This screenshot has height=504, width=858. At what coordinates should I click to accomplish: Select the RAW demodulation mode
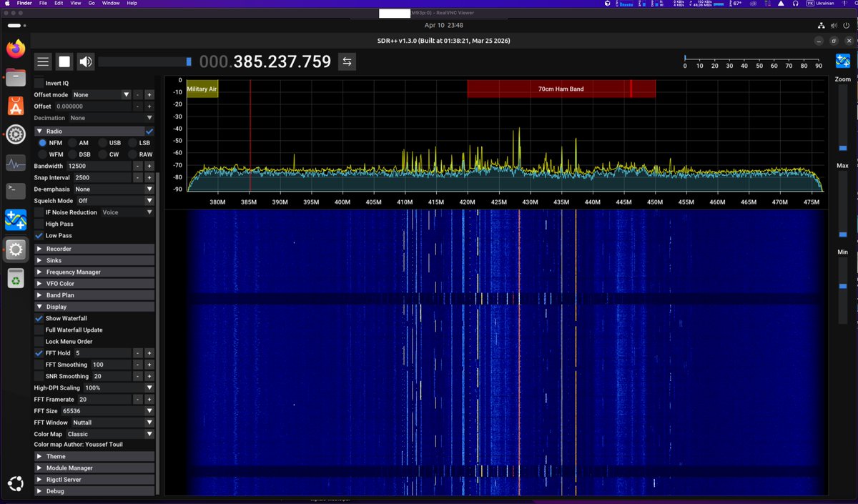[x=132, y=154]
